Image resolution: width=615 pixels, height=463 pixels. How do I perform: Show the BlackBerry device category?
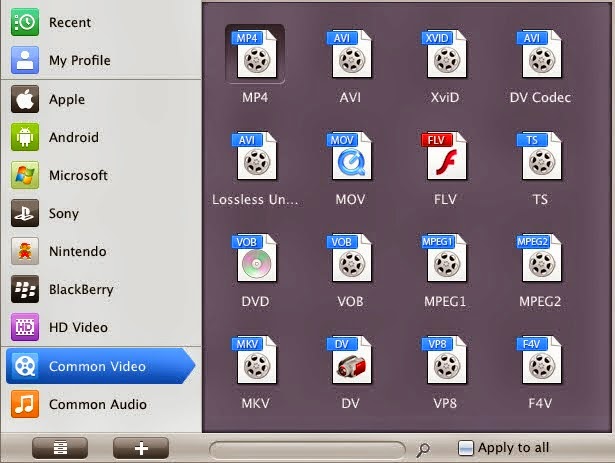(x=101, y=289)
